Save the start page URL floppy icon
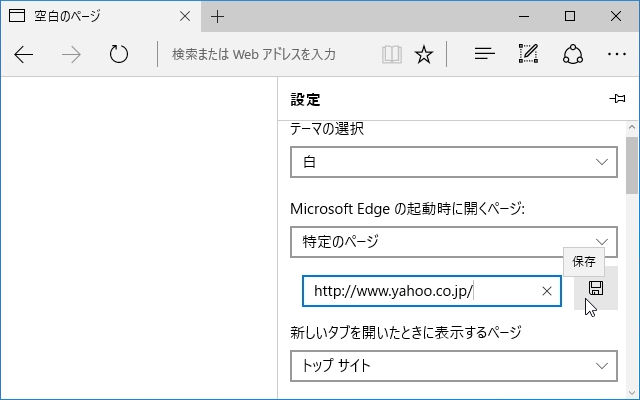Screen dimensions: 640x400 [596, 288]
